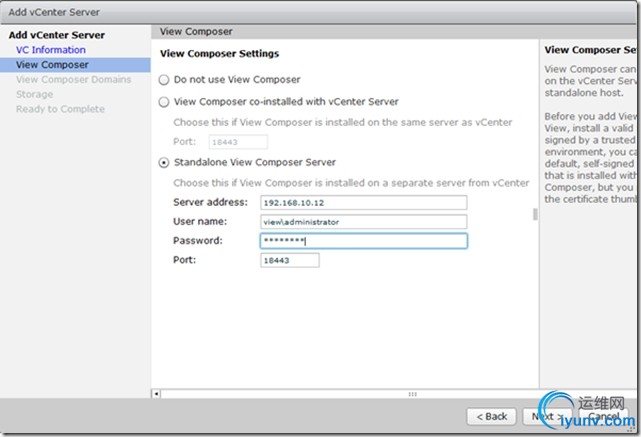Go to previous step with Back button
This screenshot has height=437, width=641.
[491, 417]
